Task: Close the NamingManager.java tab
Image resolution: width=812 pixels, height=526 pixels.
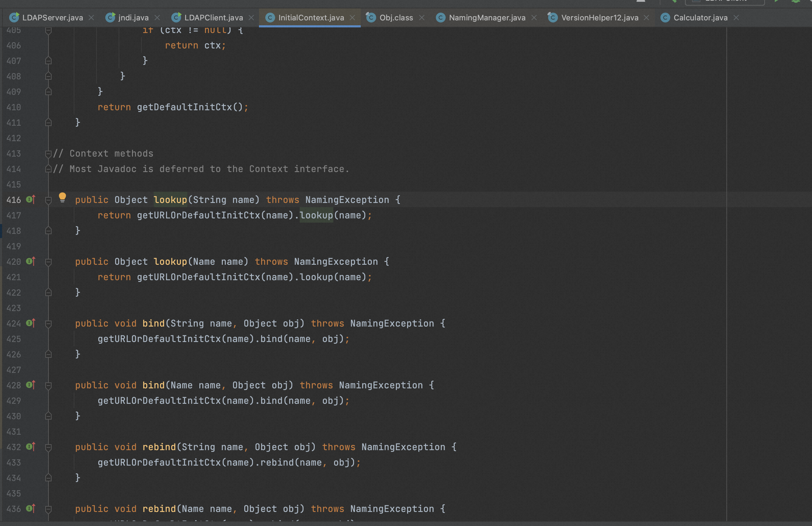Action: coord(534,18)
